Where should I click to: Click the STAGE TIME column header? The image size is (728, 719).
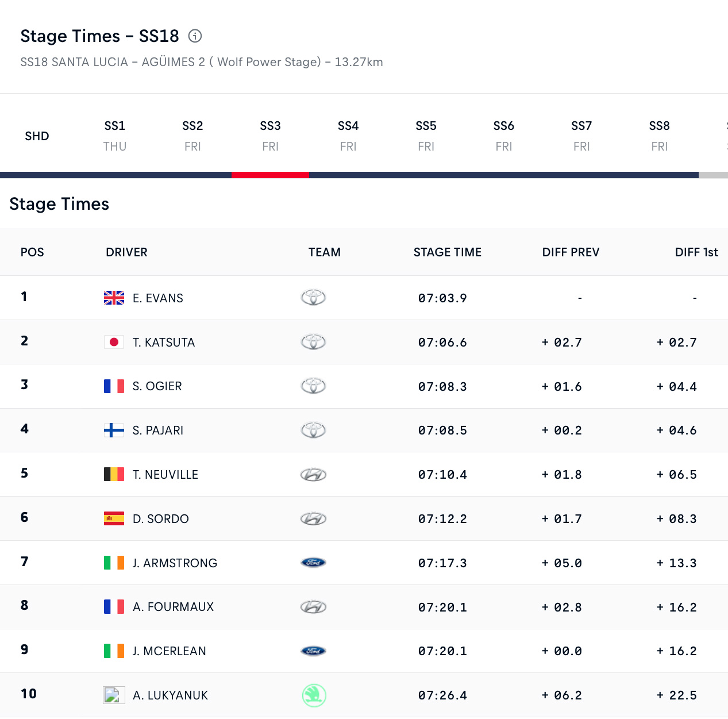coord(447,252)
